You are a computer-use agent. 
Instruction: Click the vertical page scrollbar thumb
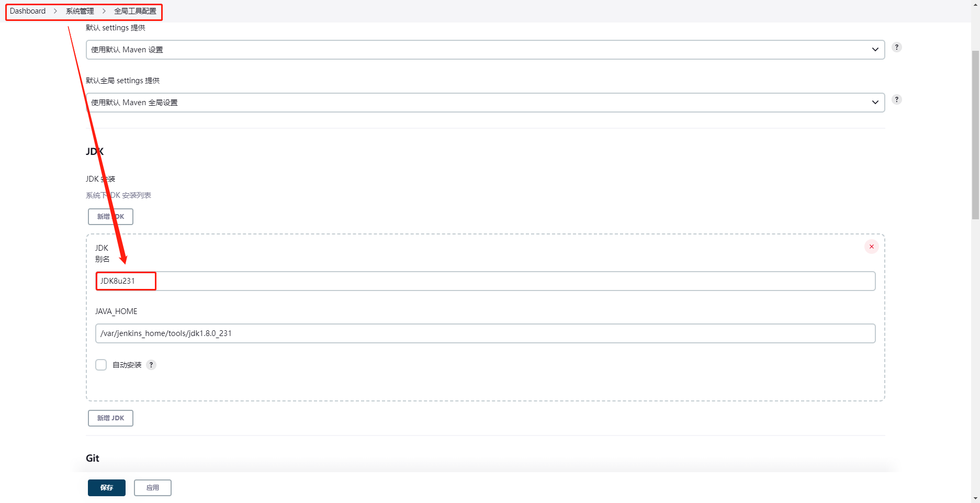point(975,135)
